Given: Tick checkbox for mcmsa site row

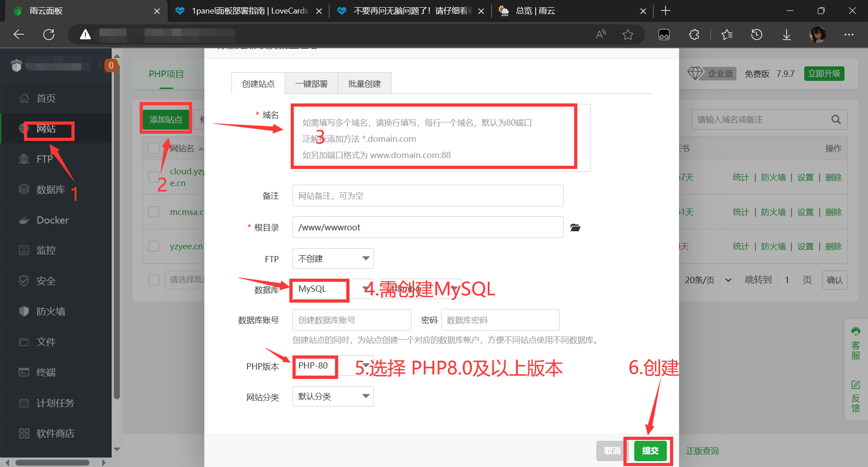Looking at the screenshot, I should pos(154,212).
